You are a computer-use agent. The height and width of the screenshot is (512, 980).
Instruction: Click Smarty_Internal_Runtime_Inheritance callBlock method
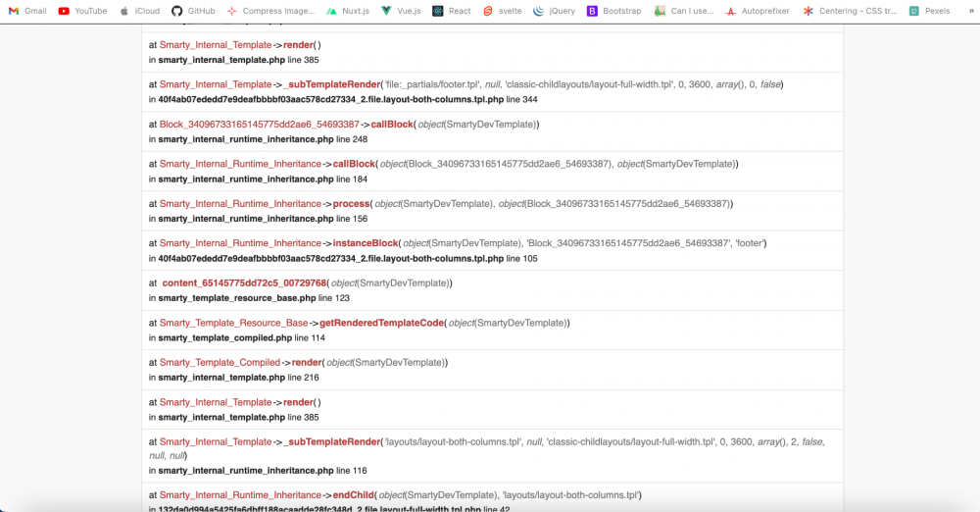tap(355, 164)
